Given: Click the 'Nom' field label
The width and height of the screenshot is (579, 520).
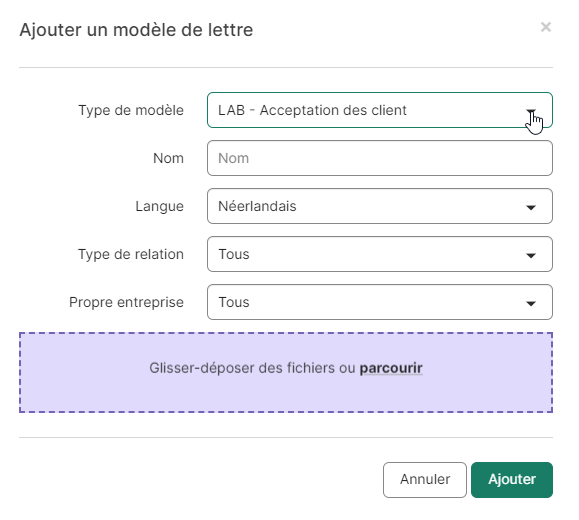Looking at the screenshot, I should (168, 158).
